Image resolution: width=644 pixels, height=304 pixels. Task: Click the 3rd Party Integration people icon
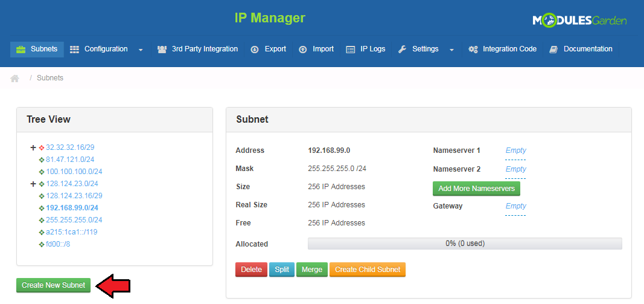coord(162,50)
